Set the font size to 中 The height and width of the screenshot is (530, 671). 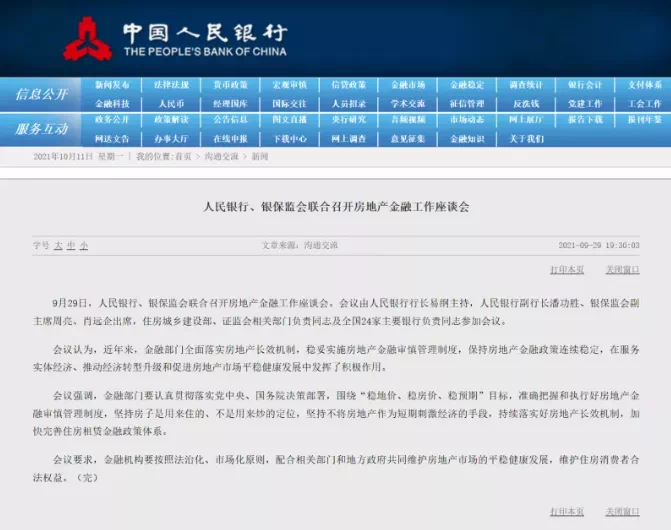coord(70,245)
